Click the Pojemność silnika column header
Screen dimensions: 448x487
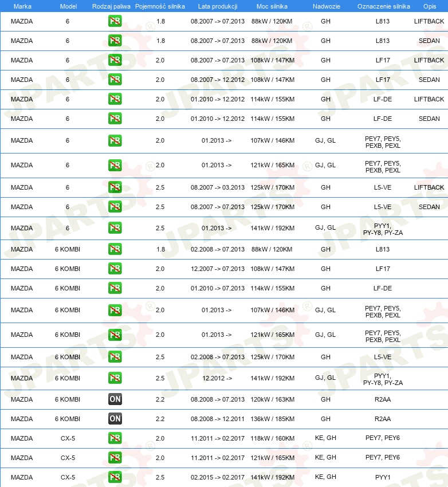(x=160, y=6)
